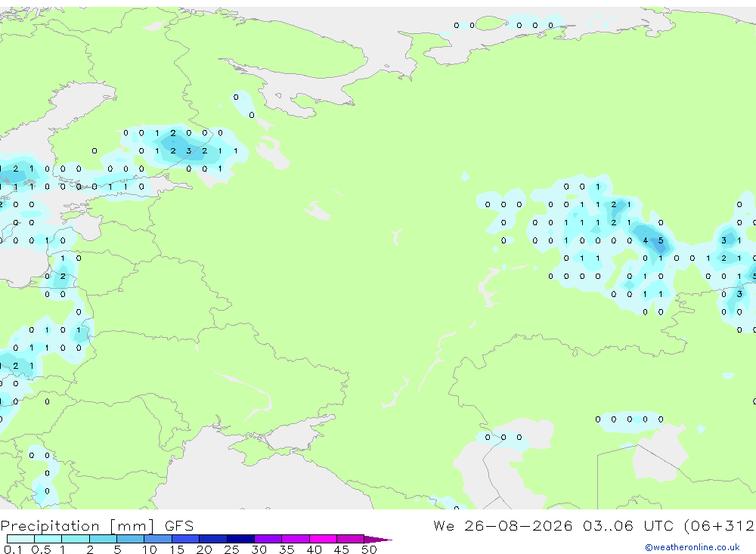Click the above-50 arrow end of legend
Viewport: 756px width, 554px height.
[x=378, y=540]
